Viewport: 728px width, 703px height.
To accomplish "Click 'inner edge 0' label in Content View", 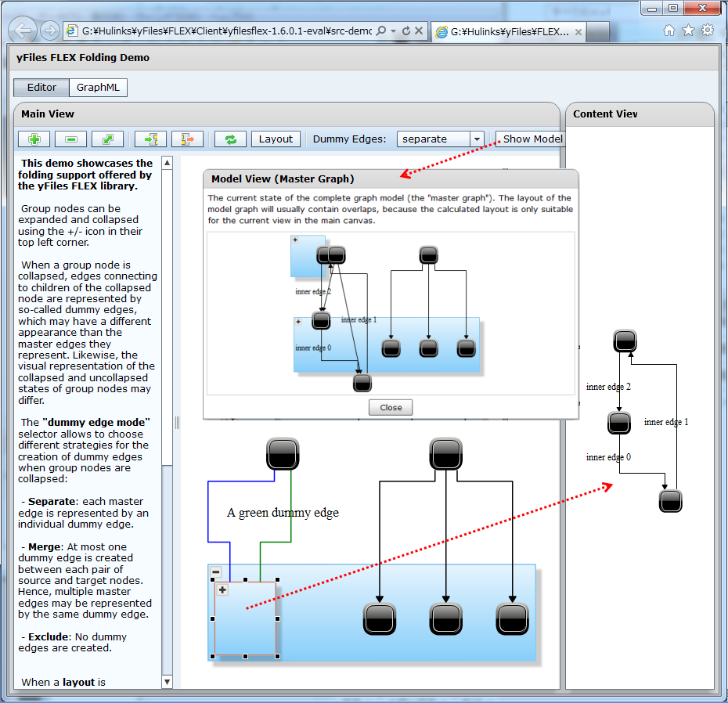I will click(608, 457).
